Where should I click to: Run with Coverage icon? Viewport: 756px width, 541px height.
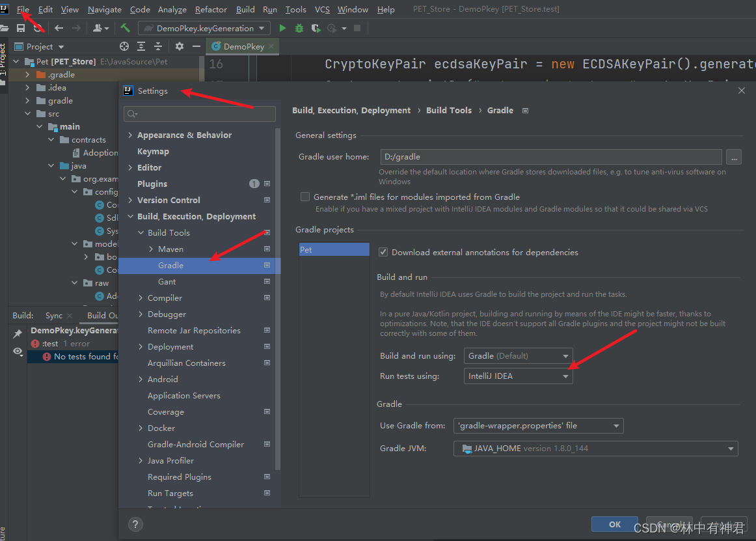pyautogui.click(x=316, y=29)
